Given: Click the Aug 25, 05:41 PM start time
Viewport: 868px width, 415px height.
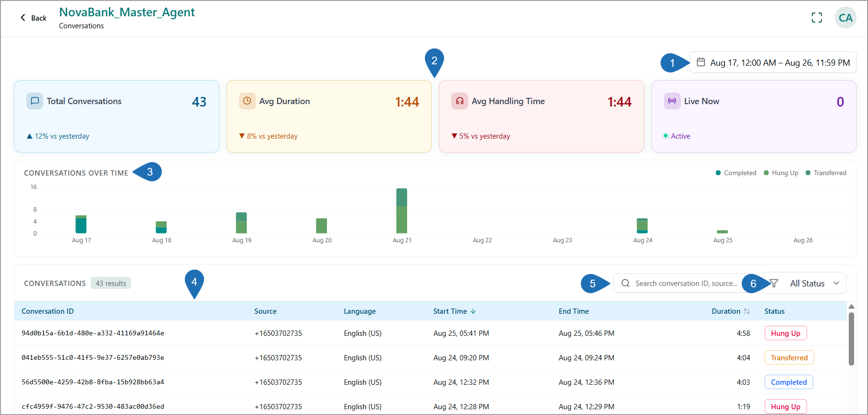Looking at the screenshot, I should pyautogui.click(x=461, y=333).
